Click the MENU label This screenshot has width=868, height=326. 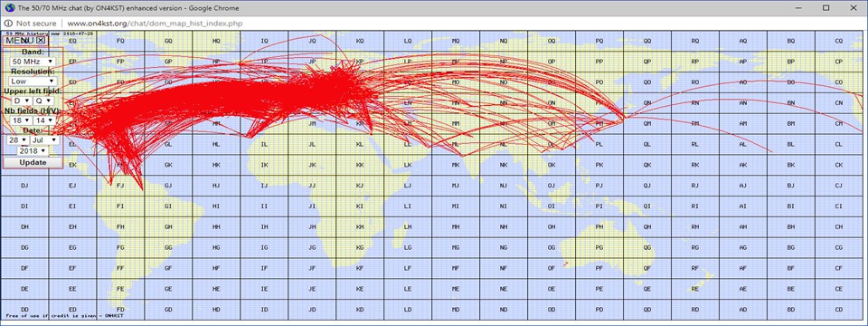point(20,40)
